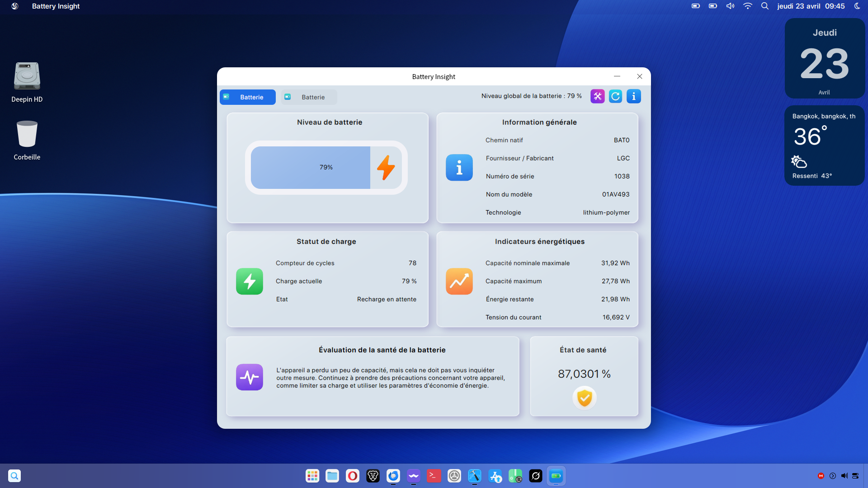The image size is (868, 488).
Task: Open the volume icon in the top bar
Action: tap(730, 6)
